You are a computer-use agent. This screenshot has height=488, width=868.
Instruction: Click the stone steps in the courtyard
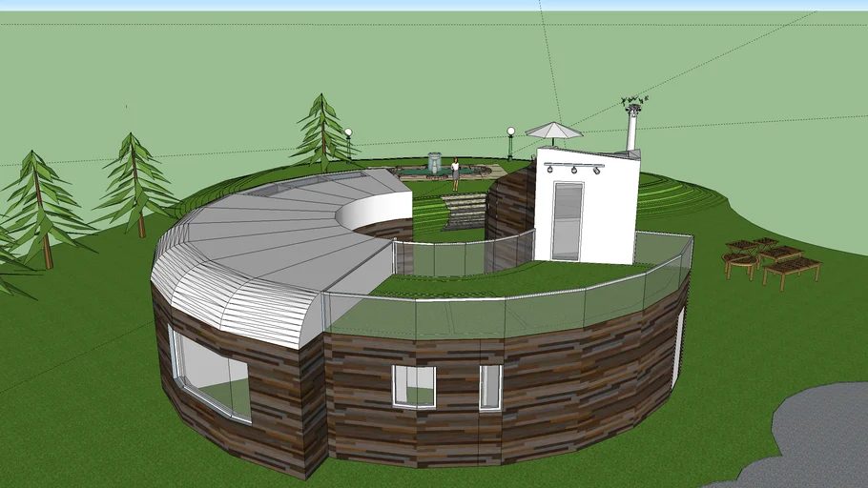(x=464, y=212)
